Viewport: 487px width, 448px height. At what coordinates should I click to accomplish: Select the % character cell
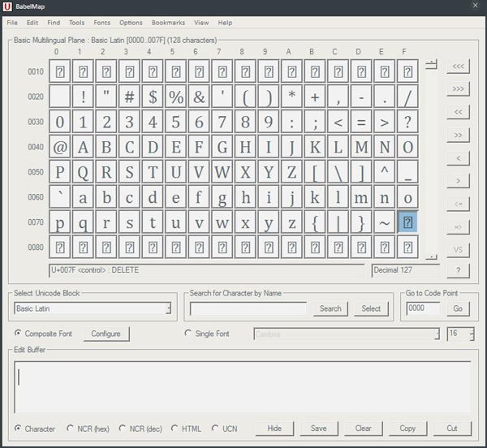click(x=176, y=97)
